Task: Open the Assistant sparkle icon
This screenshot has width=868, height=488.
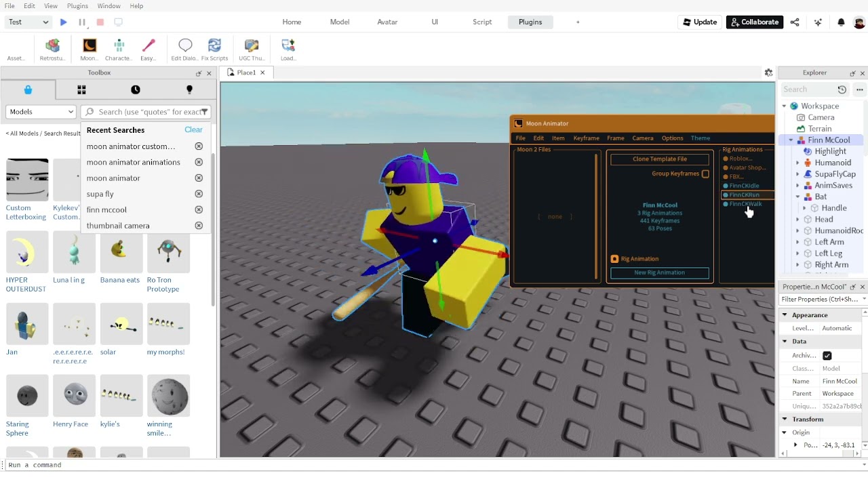Action: 818,22
